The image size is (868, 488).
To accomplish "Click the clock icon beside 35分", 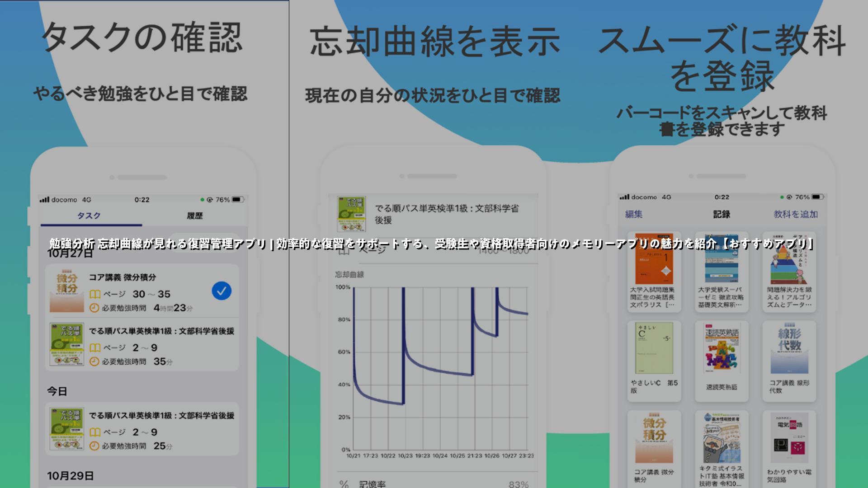I will click(x=94, y=361).
